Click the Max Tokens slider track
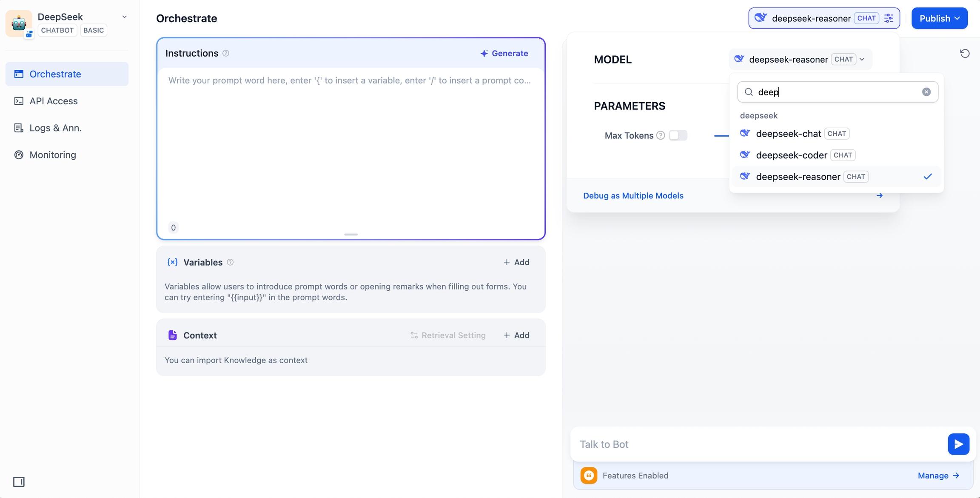 pos(721,135)
